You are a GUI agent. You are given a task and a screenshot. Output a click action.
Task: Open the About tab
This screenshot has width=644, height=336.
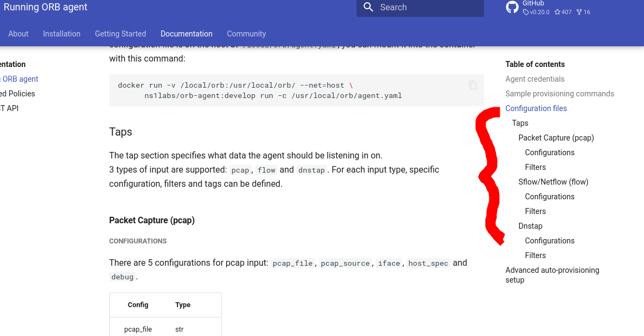19,34
